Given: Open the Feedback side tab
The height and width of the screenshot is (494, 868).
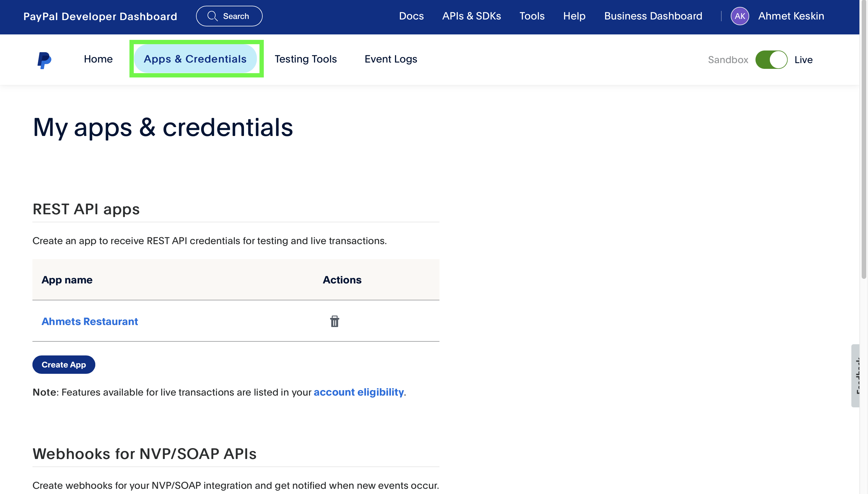Looking at the screenshot, I should 855,376.
